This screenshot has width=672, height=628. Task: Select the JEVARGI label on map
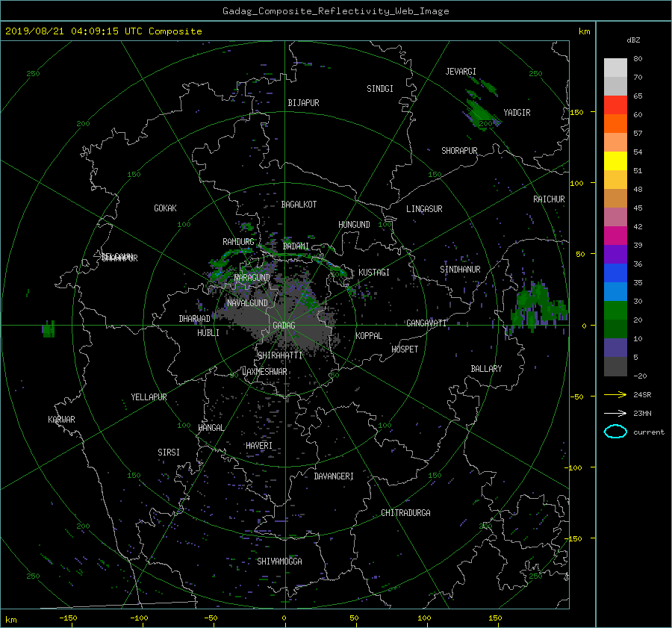[x=461, y=72]
